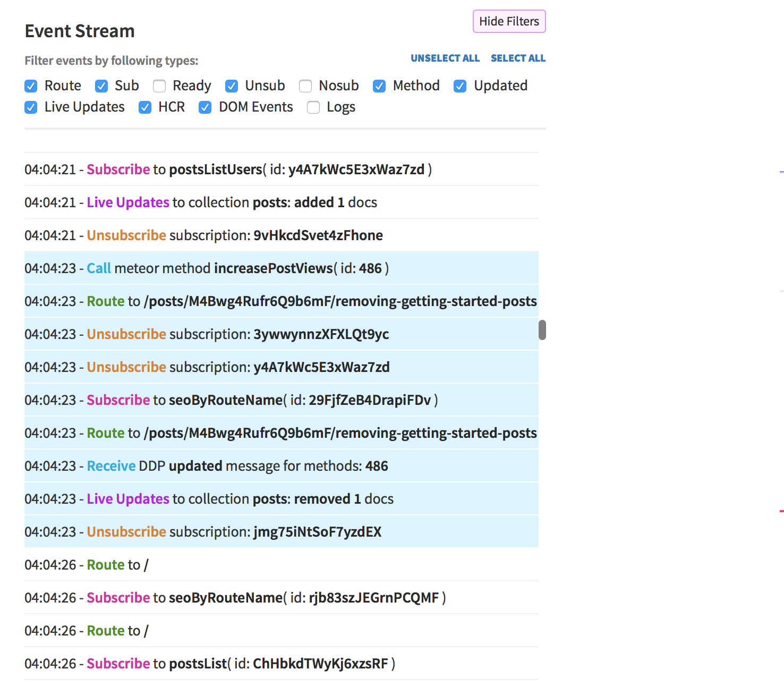The image size is (784, 695).
Task: Click the UNSELECT ALL link
Action: coord(445,58)
